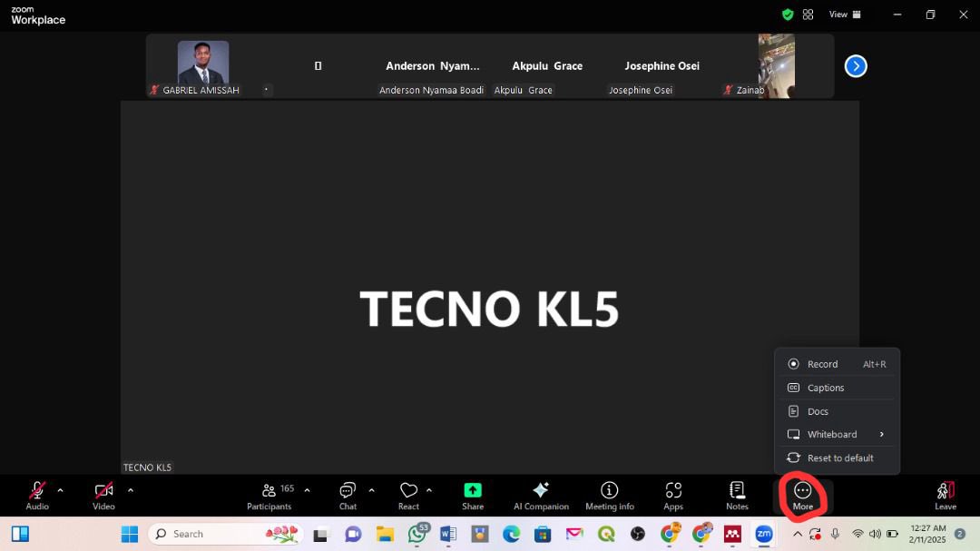Open Task View on the taskbar

point(320,535)
